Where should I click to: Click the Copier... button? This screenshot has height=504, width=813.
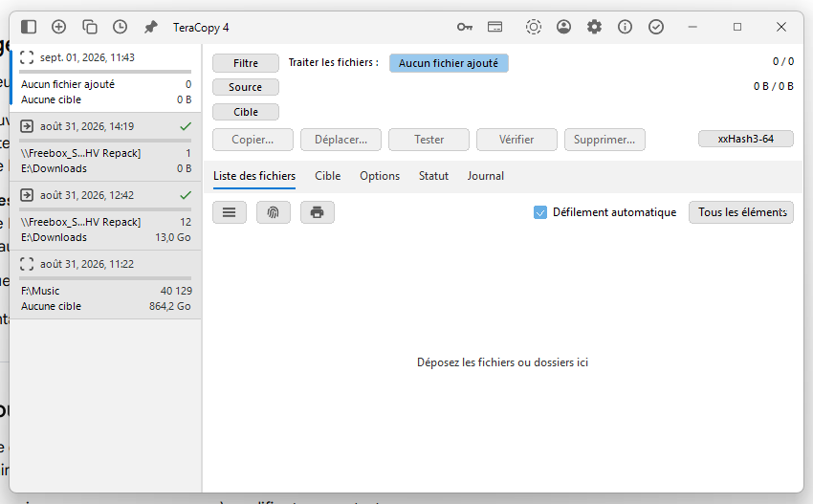[x=253, y=140]
